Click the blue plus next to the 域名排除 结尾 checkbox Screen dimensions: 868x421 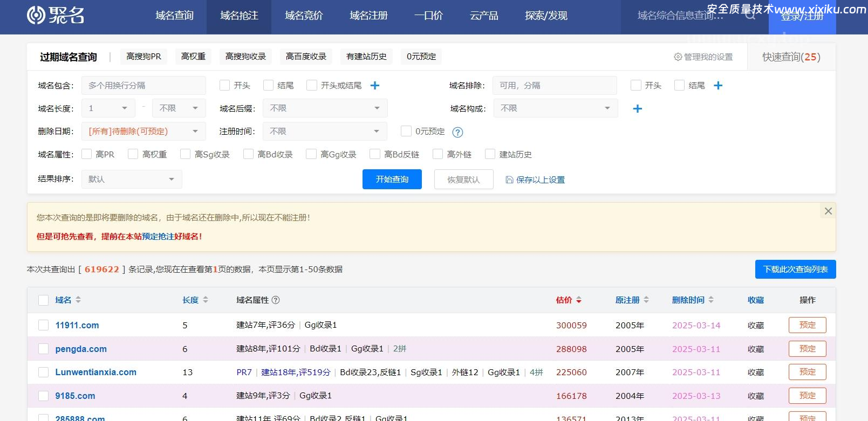718,86
